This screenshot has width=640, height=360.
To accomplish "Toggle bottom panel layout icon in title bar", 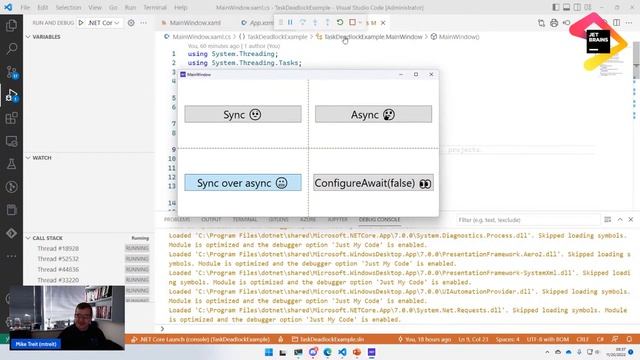I will click(x=567, y=7).
